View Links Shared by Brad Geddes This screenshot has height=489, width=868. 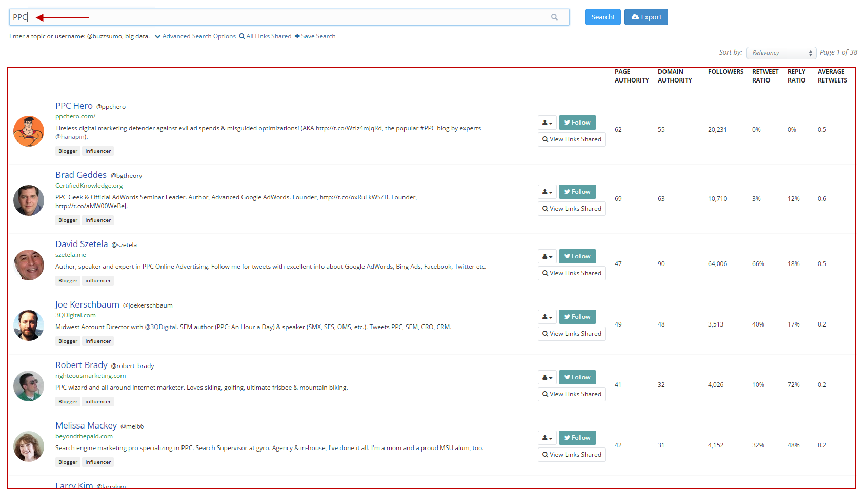(572, 209)
